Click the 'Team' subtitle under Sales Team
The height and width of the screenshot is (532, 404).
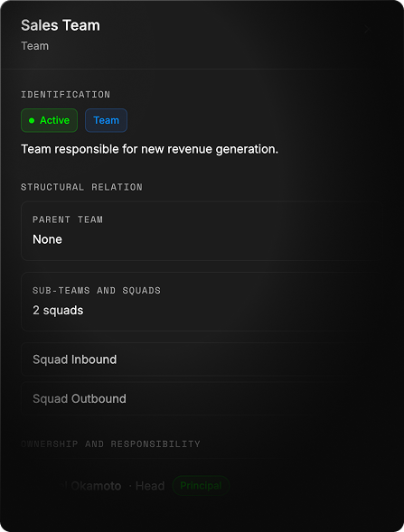tap(35, 46)
